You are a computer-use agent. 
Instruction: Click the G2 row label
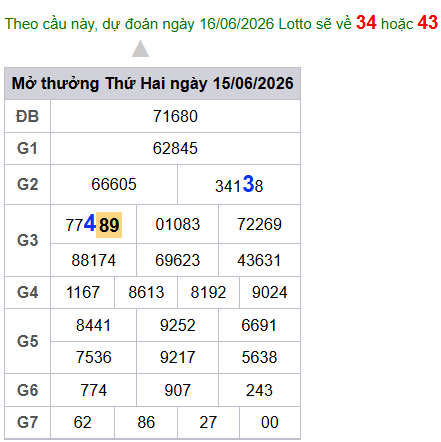point(27,184)
